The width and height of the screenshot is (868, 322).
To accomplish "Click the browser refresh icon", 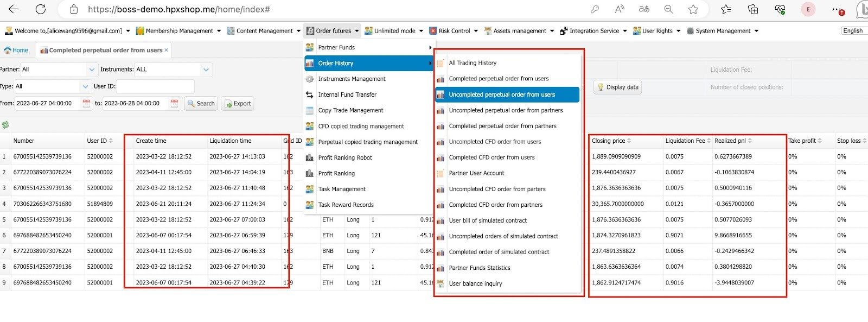I will [41, 9].
